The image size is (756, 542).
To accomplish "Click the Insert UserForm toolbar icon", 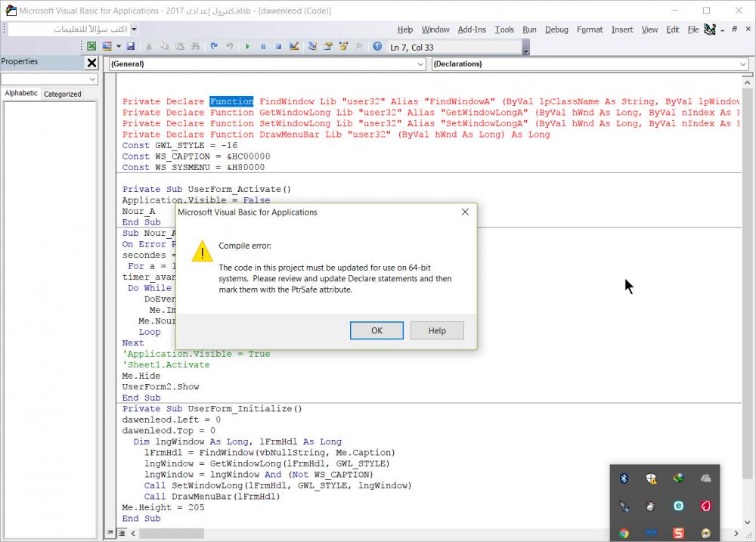I will tap(107, 46).
